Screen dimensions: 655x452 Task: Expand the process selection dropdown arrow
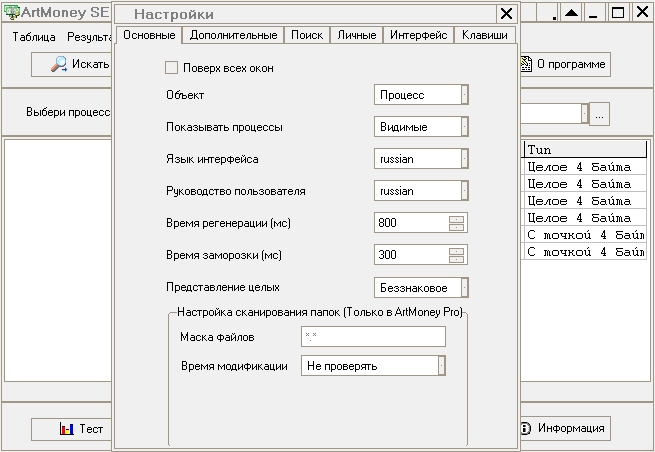click(x=585, y=113)
